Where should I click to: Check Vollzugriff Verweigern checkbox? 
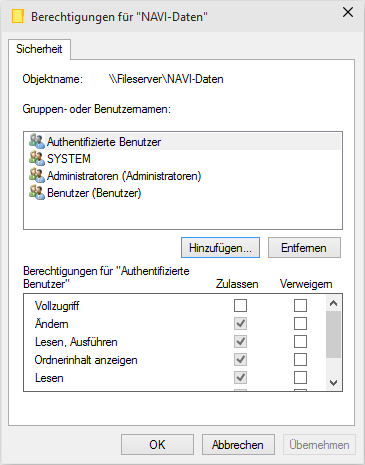coord(300,305)
